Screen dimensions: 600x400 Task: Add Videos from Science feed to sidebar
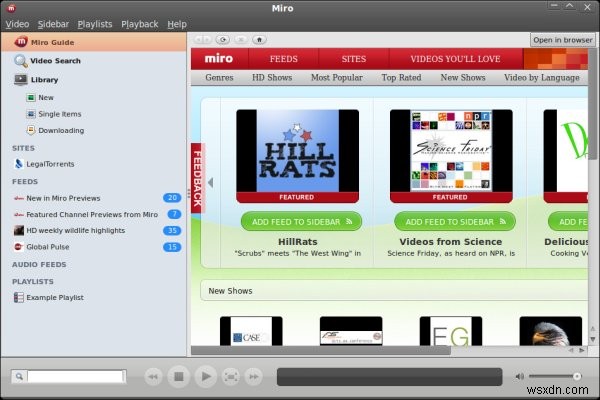pos(455,222)
